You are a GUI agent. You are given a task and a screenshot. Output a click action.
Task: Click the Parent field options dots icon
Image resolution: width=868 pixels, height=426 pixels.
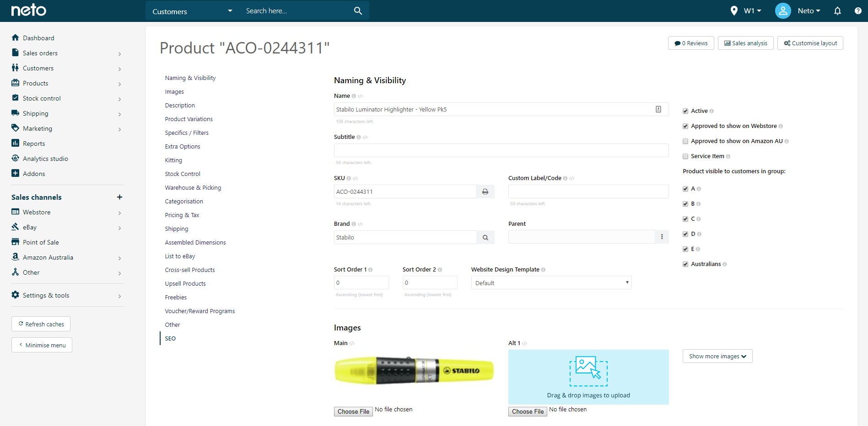(x=662, y=237)
